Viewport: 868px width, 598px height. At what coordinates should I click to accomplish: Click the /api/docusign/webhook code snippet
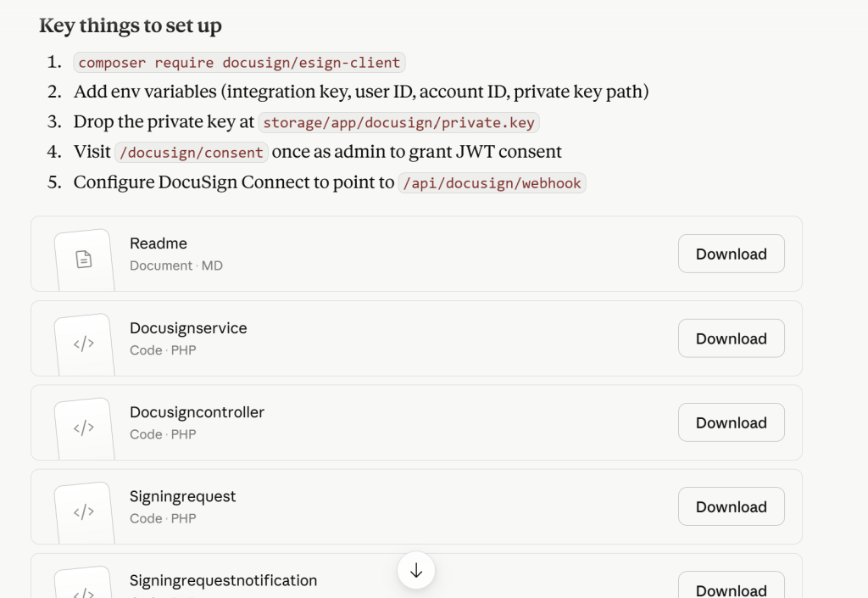click(492, 182)
